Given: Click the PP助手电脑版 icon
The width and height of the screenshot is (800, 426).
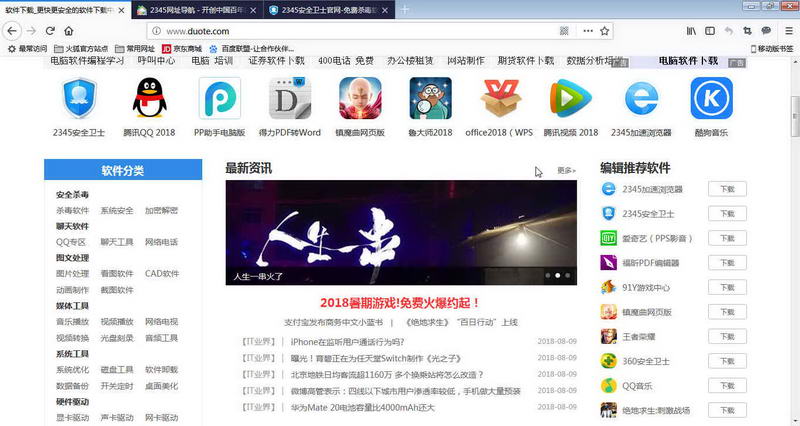Looking at the screenshot, I should click(219, 99).
